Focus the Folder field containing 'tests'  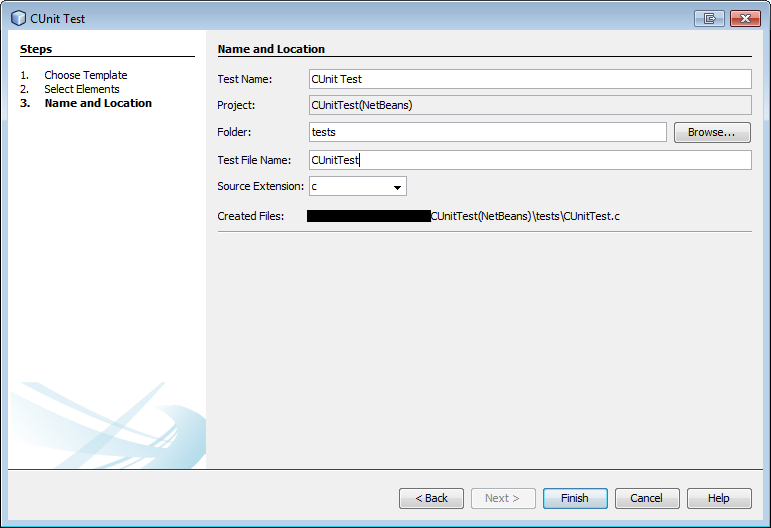tap(487, 132)
